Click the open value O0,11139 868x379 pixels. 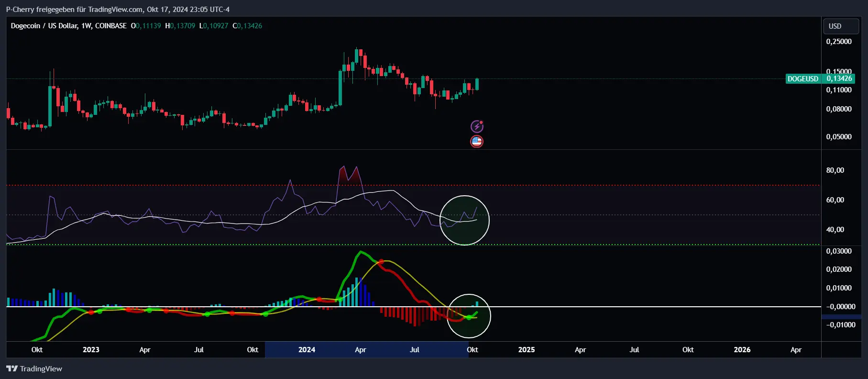point(146,26)
